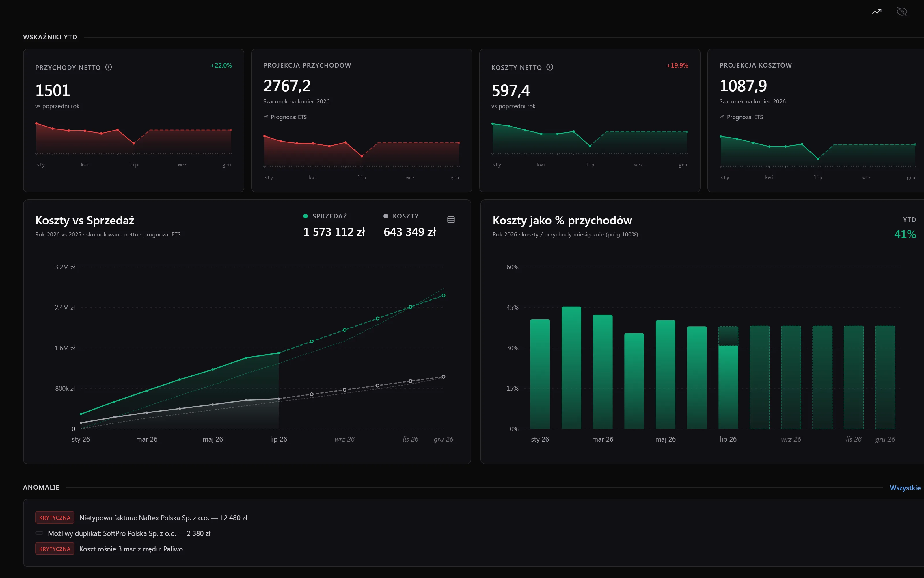Screen dimensions: 924x578
Task: Click 'Prognoza: ETS' text in Projekcja kosztów card
Action: 745,117
